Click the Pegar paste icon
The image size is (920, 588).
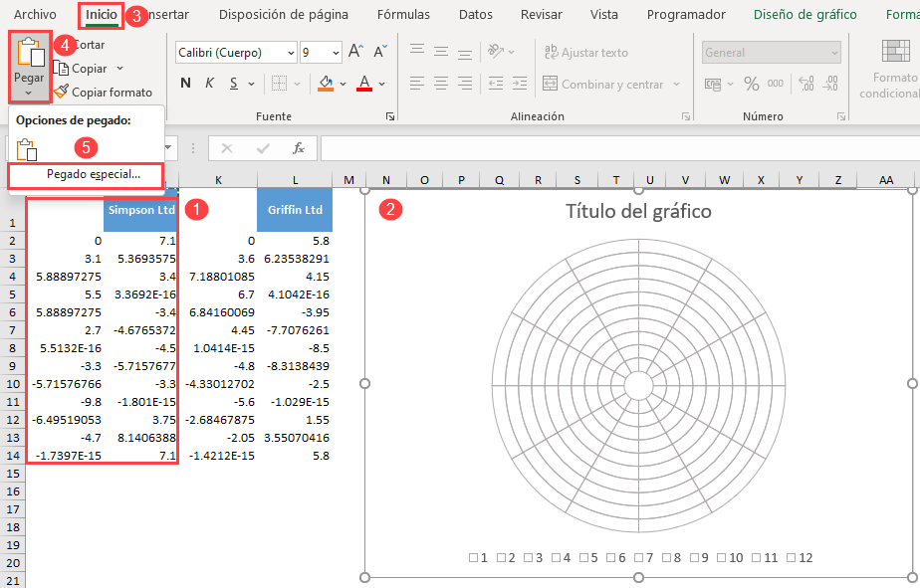[30, 53]
